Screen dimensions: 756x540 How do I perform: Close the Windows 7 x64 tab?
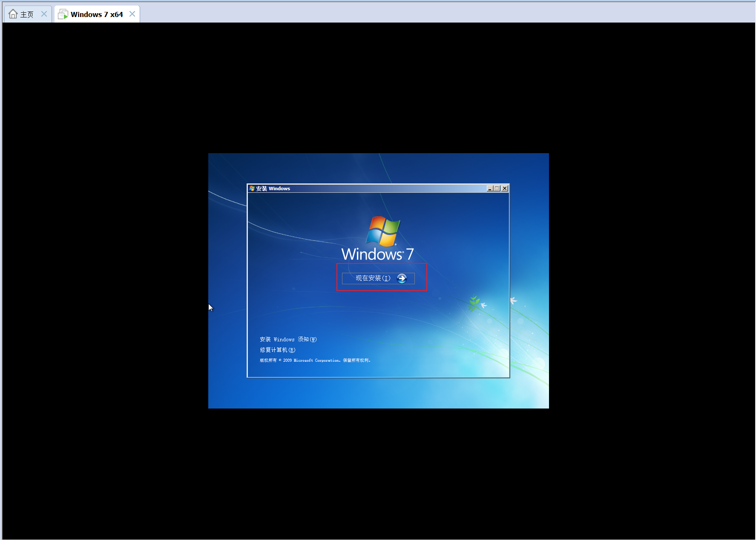click(x=132, y=14)
